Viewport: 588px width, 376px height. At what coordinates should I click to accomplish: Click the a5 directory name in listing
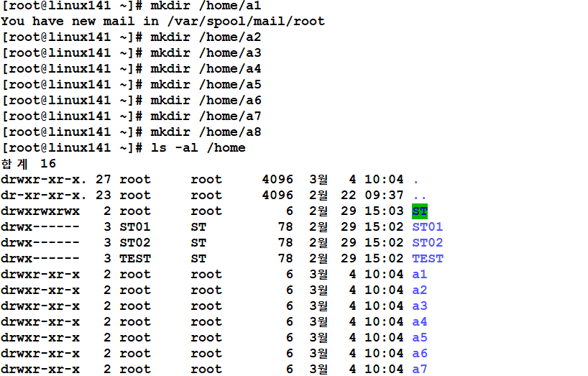click(420, 337)
